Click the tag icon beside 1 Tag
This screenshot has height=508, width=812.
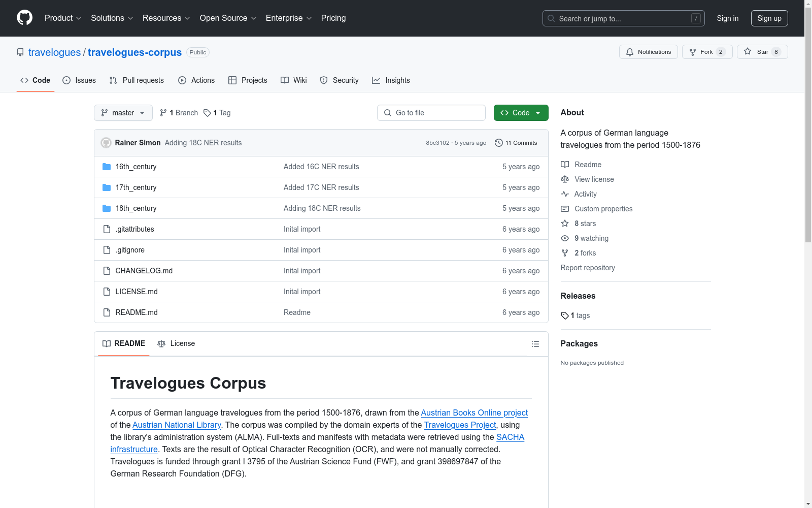click(x=207, y=113)
